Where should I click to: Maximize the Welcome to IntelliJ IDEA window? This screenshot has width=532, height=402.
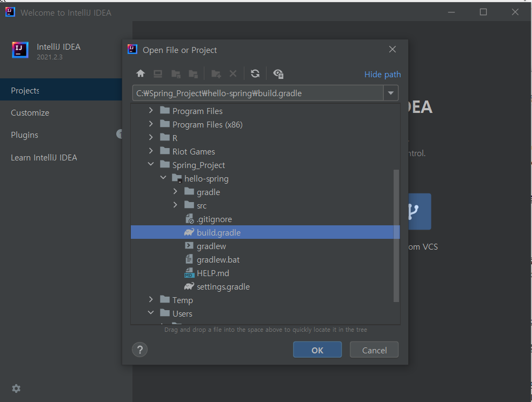tap(483, 12)
